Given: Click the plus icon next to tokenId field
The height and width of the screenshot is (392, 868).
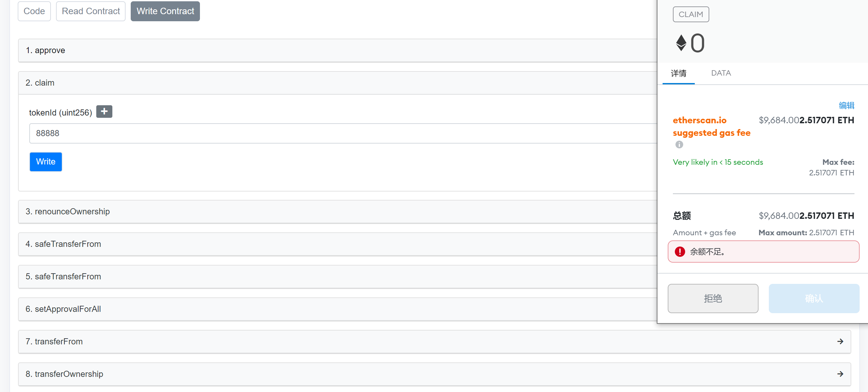Looking at the screenshot, I should click(x=104, y=112).
